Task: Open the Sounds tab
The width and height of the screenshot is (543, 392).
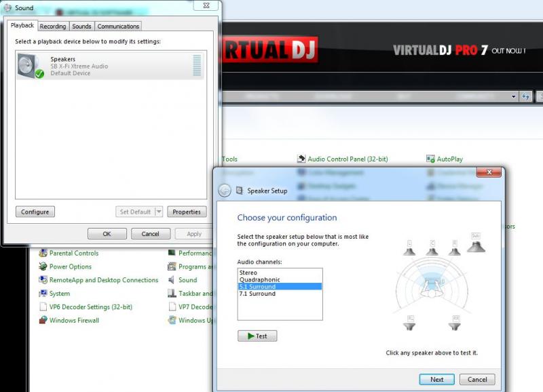Action: click(x=81, y=26)
